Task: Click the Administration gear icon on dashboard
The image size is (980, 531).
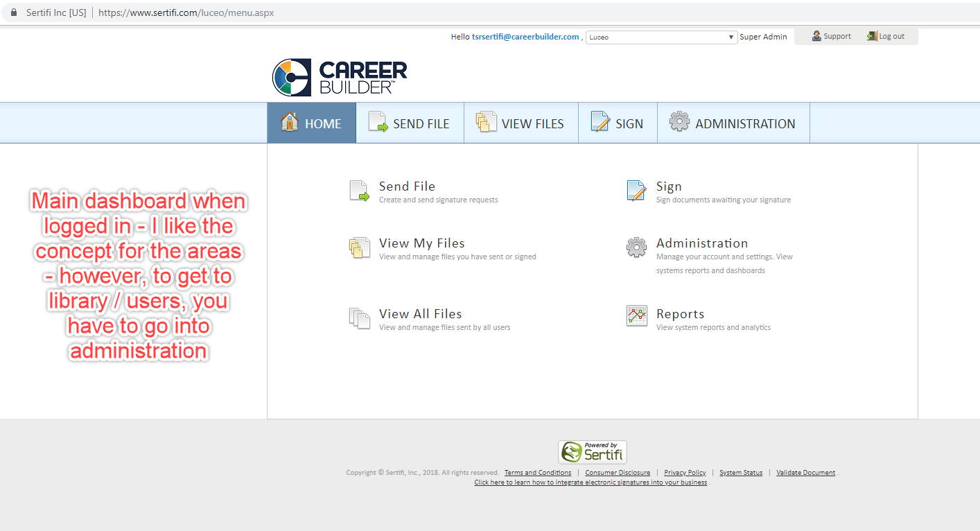Action: coord(636,247)
